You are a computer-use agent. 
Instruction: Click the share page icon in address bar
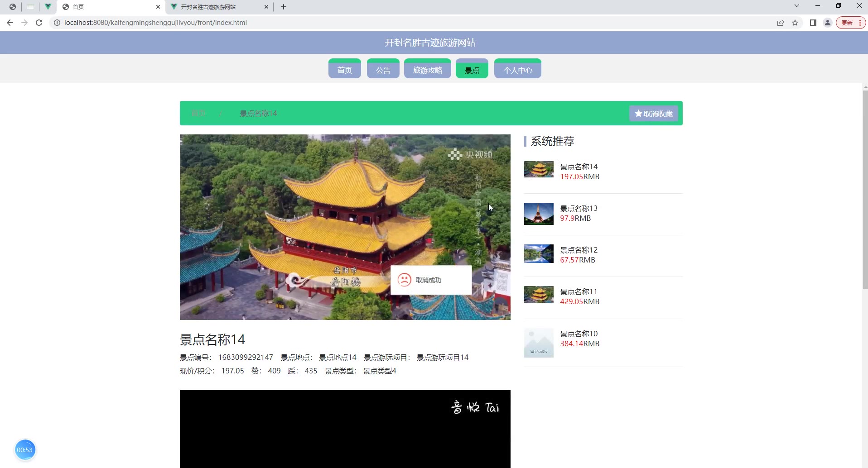click(781, 23)
